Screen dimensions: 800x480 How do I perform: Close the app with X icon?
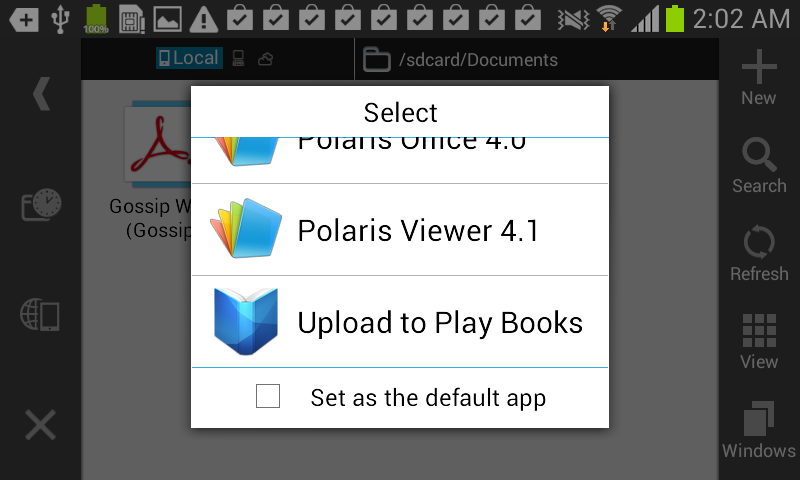pos(40,424)
